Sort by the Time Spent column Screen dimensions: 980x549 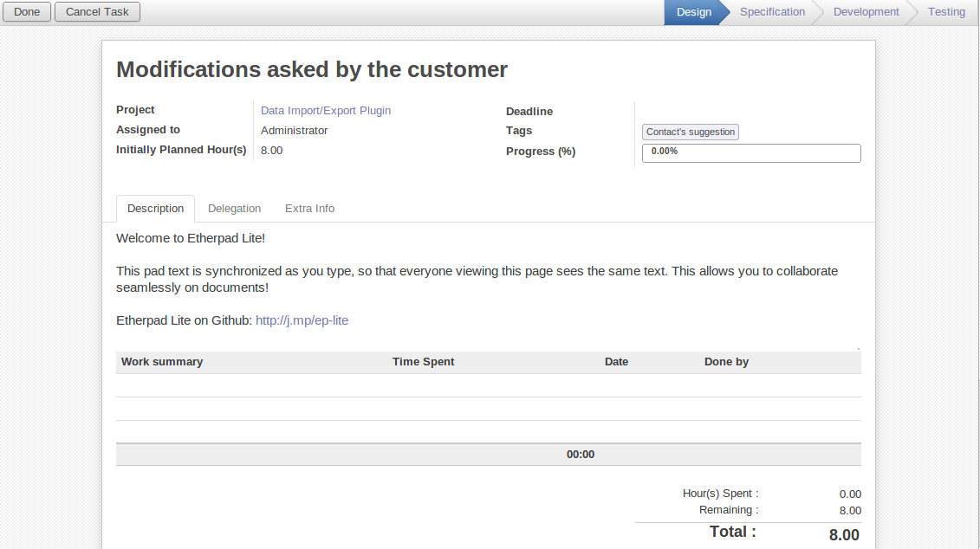point(423,362)
